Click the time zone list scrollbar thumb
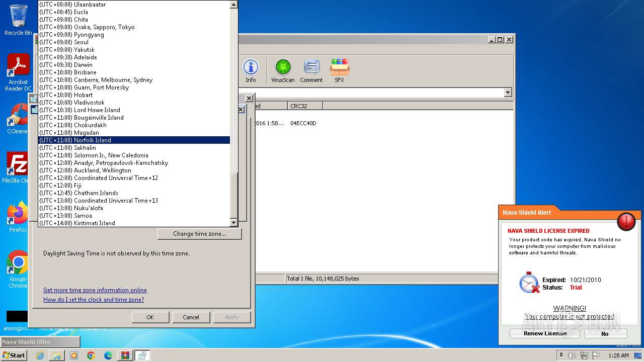 click(x=233, y=195)
